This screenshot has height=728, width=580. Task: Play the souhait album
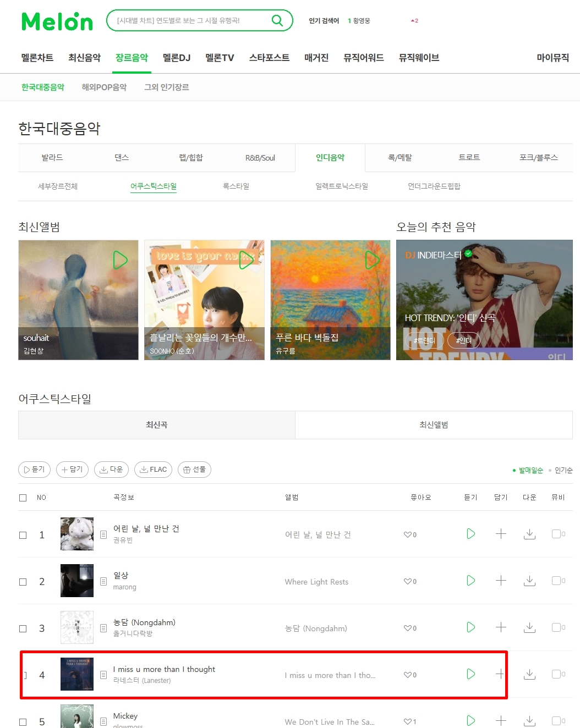pos(120,260)
